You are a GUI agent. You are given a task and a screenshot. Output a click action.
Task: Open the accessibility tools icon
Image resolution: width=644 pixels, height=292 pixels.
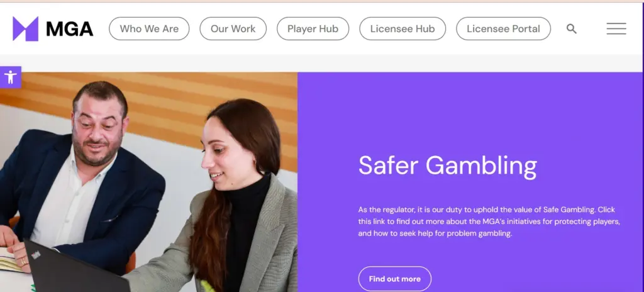tap(10, 77)
